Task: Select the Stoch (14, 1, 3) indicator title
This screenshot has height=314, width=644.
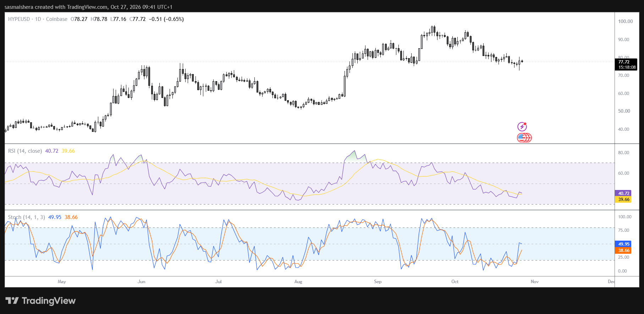Action: (x=26, y=217)
